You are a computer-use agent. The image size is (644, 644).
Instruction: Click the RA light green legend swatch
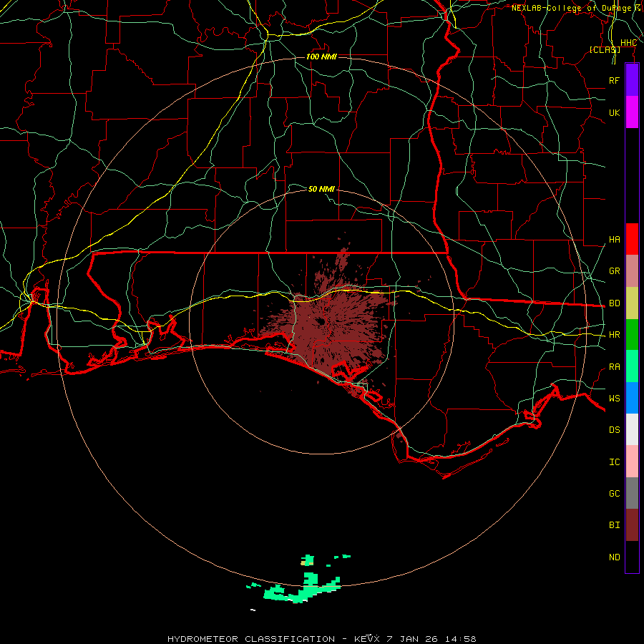[x=632, y=366]
